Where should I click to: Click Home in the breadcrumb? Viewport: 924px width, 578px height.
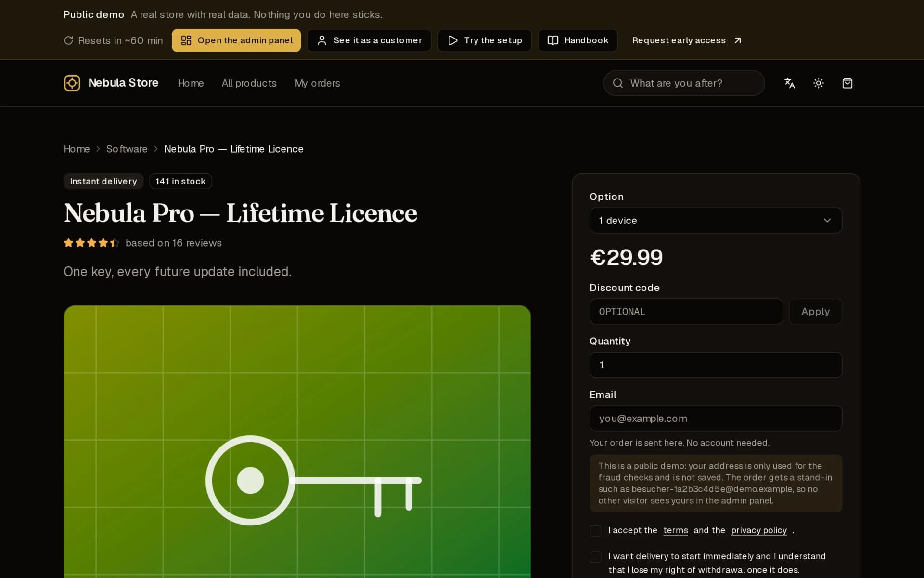77,149
